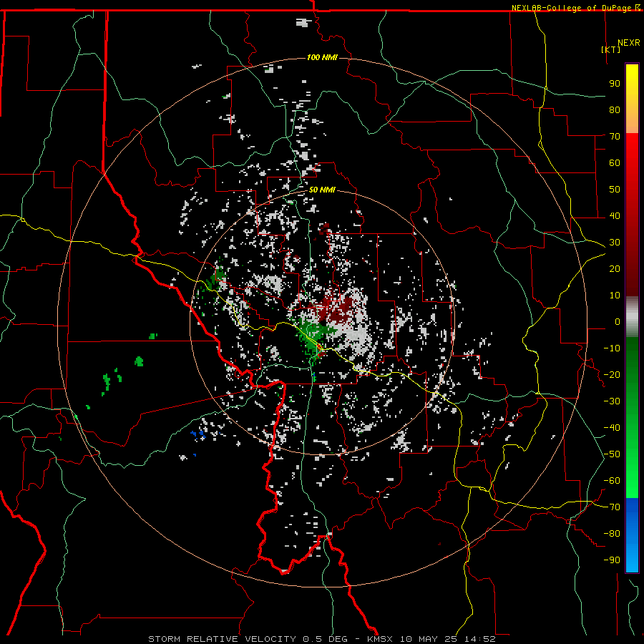Select the 50 NMI range ring label

point(322,190)
